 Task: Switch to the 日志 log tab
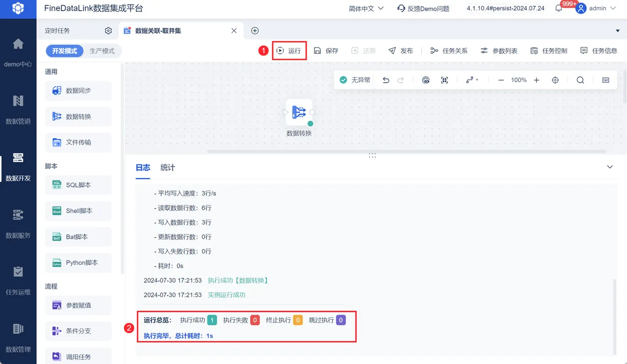143,167
